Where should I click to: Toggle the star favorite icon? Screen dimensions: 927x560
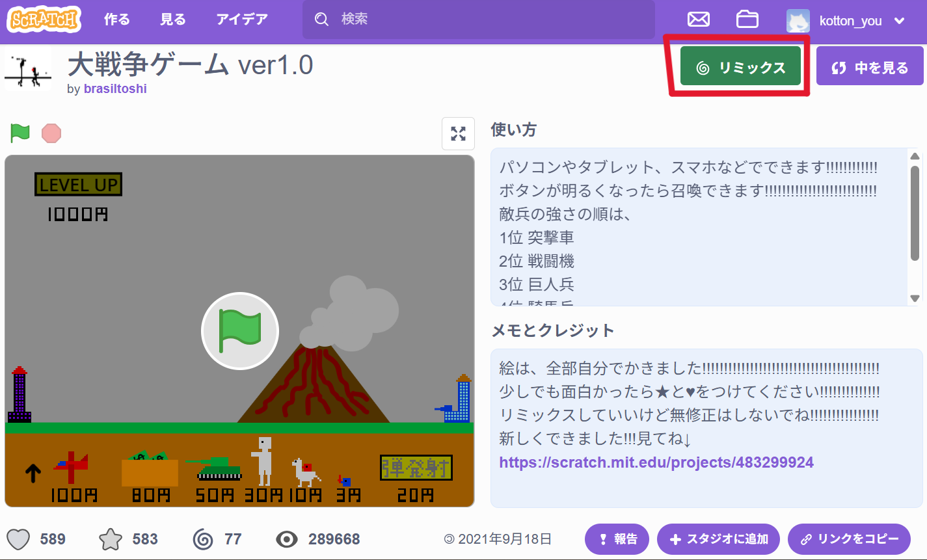point(111,539)
